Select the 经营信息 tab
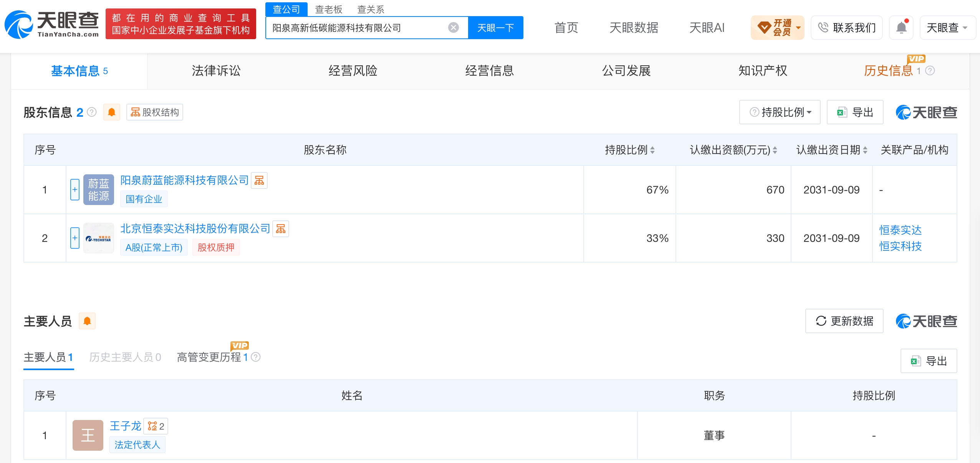 [490, 71]
